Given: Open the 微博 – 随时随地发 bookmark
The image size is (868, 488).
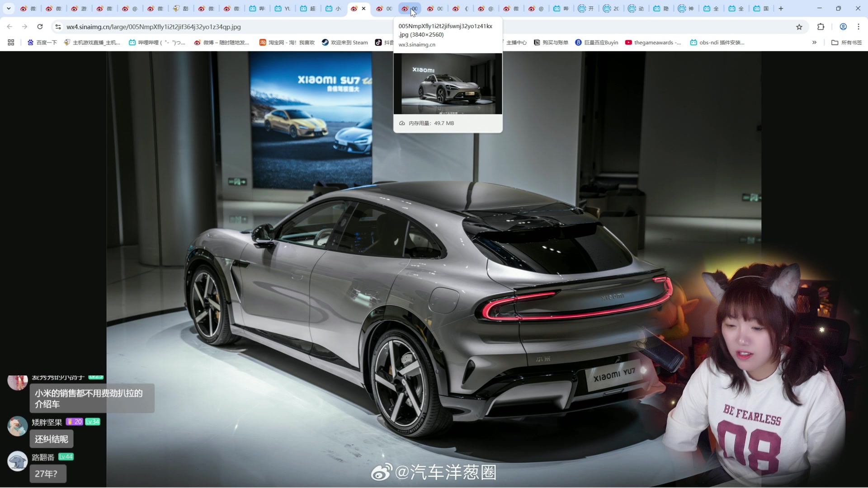Looking at the screenshot, I should tap(222, 42).
